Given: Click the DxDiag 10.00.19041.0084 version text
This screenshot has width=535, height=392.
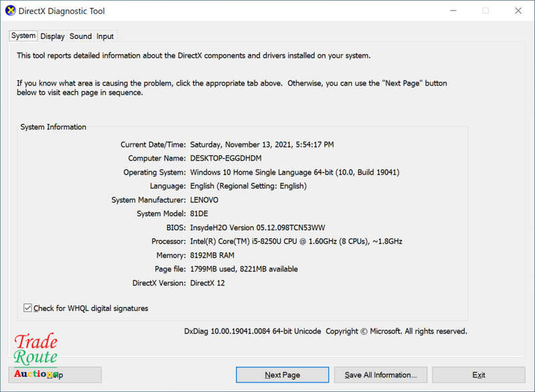Looking at the screenshot, I should tap(253, 331).
